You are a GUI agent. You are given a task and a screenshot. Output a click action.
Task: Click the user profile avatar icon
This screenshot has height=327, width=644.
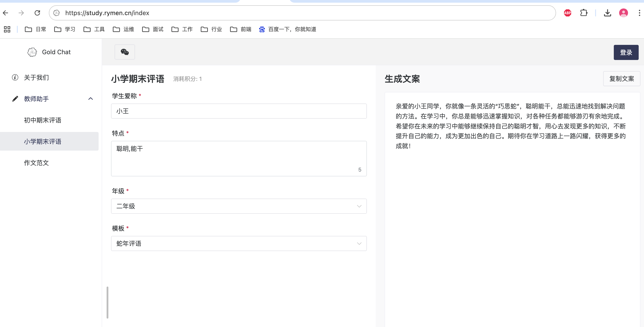[623, 13]
